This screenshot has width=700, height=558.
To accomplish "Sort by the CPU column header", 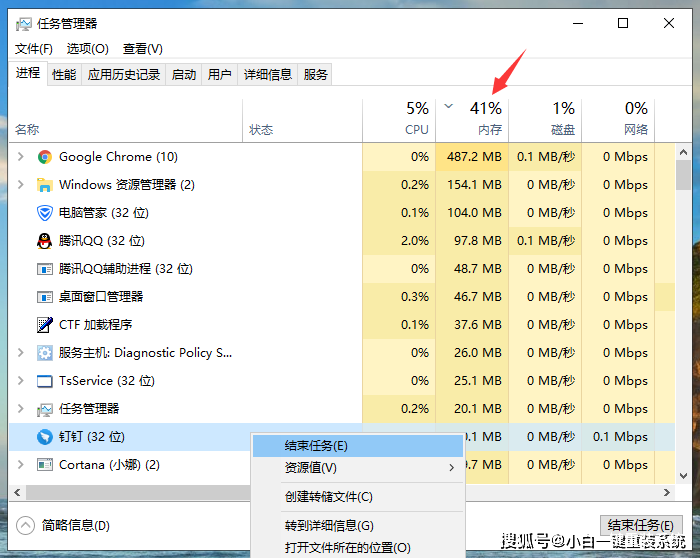I will [399, 120].
